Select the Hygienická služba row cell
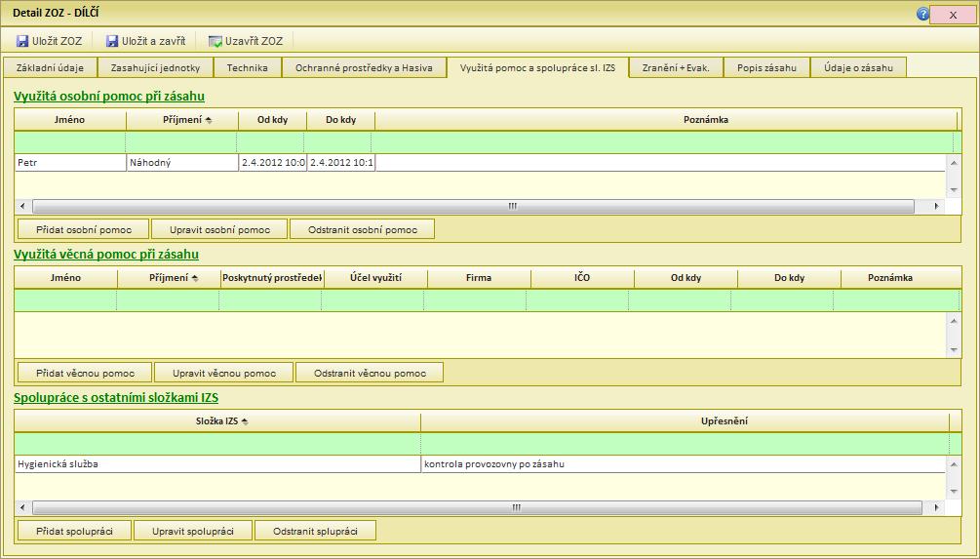 (218, 464)
